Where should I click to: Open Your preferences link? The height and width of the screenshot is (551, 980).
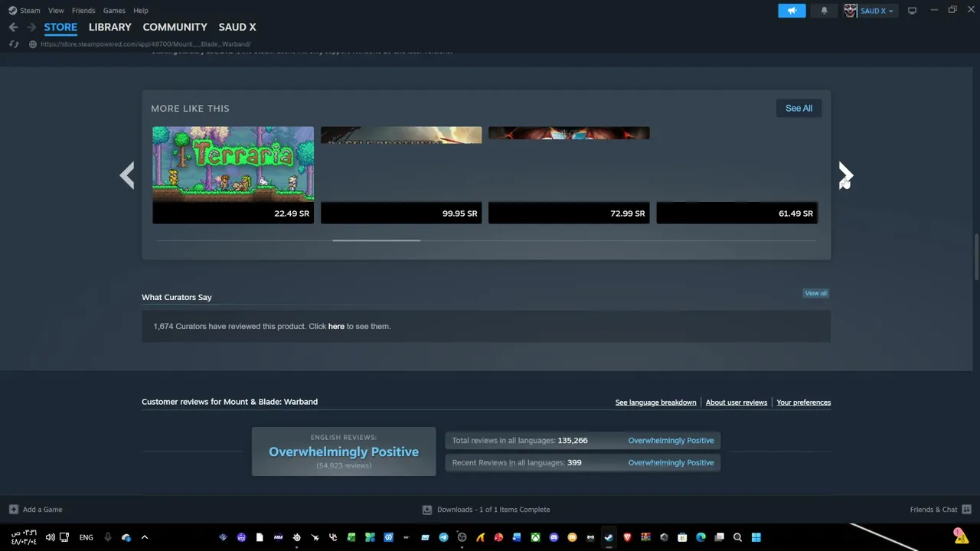point(803,403)
